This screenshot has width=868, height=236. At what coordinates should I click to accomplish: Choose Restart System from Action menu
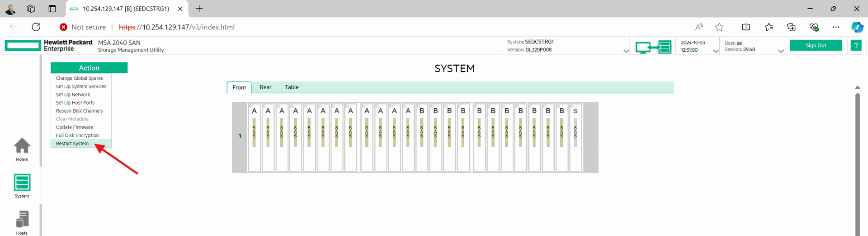click(72, 144)
